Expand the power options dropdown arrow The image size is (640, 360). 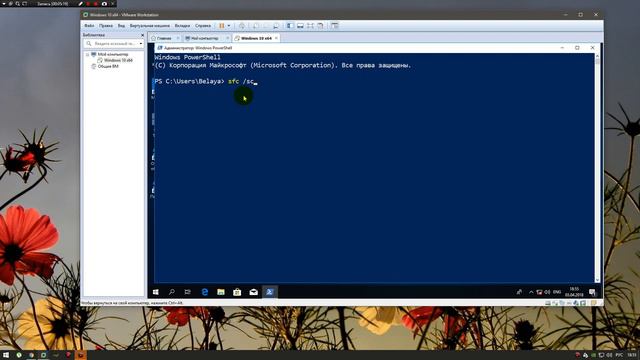coord(229,26)
